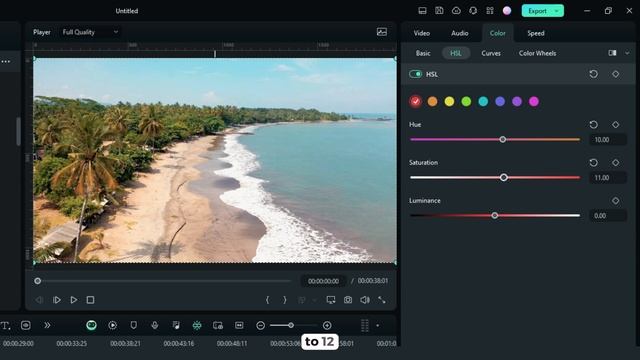Screen dimensions: 640x360
Task: Click the Luminance slider handle
Action: coord(495,215)
